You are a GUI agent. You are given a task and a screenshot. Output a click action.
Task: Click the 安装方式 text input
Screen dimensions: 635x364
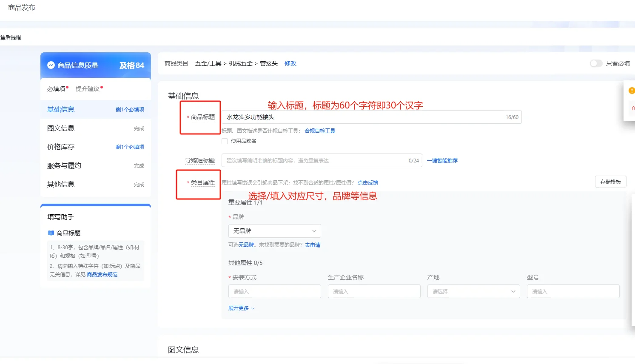click(x=274, y=292)
